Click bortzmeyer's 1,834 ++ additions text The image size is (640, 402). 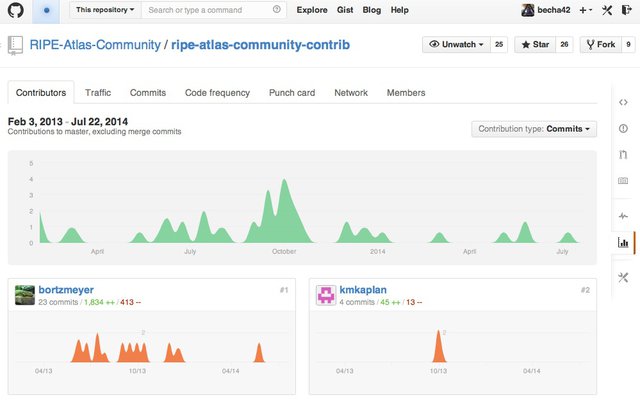click(x=99, y=302)
